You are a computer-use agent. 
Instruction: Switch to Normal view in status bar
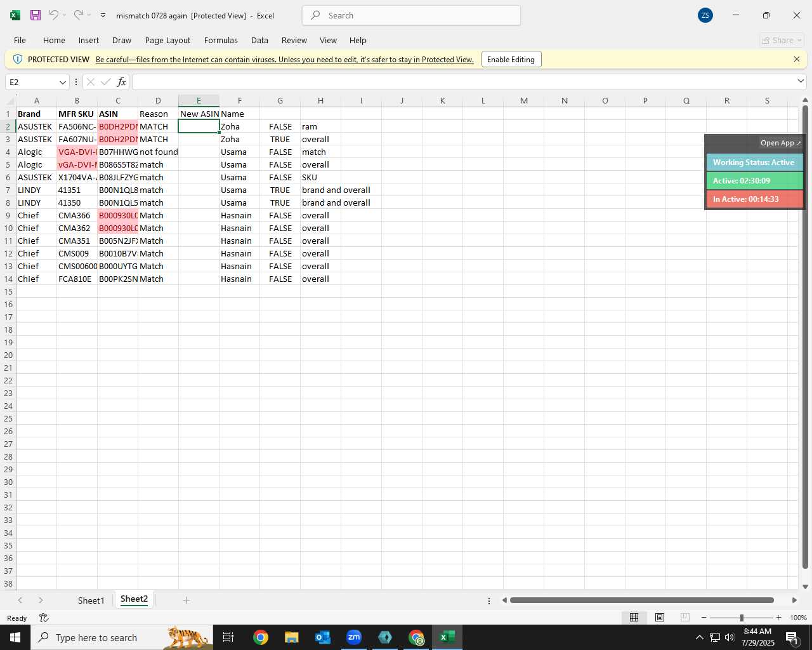(634, 618)
